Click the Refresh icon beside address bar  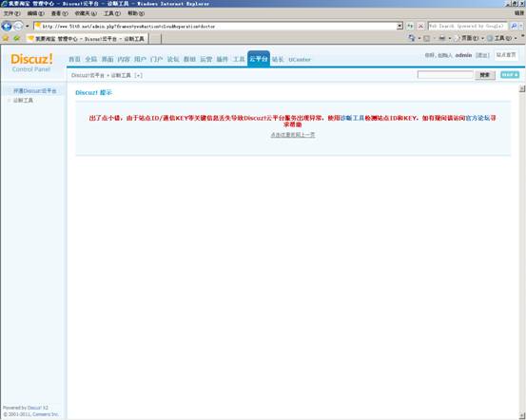point(410,26)
